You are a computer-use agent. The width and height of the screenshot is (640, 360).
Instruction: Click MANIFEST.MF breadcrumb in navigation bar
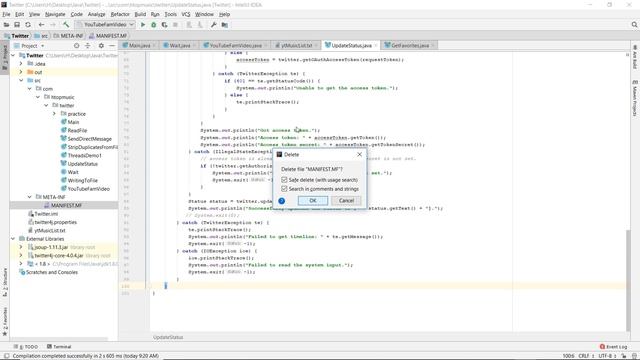pos(108,36)
